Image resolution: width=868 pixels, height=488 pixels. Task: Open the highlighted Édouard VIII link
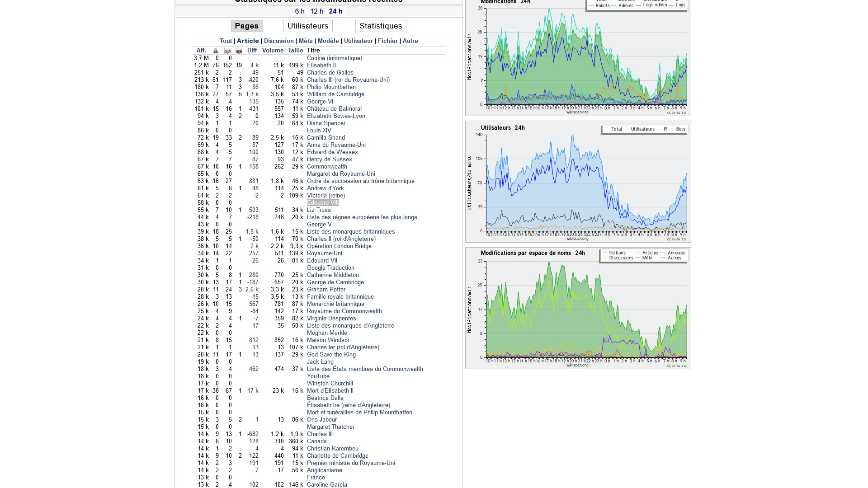click(323, 203)
